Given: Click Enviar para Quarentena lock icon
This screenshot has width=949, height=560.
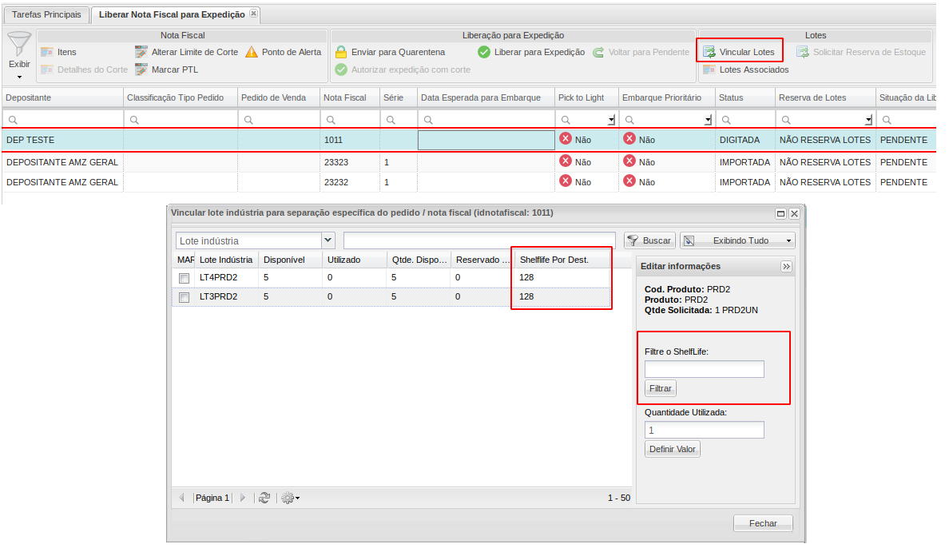Looking at the screenshot, I should [341, 52].
